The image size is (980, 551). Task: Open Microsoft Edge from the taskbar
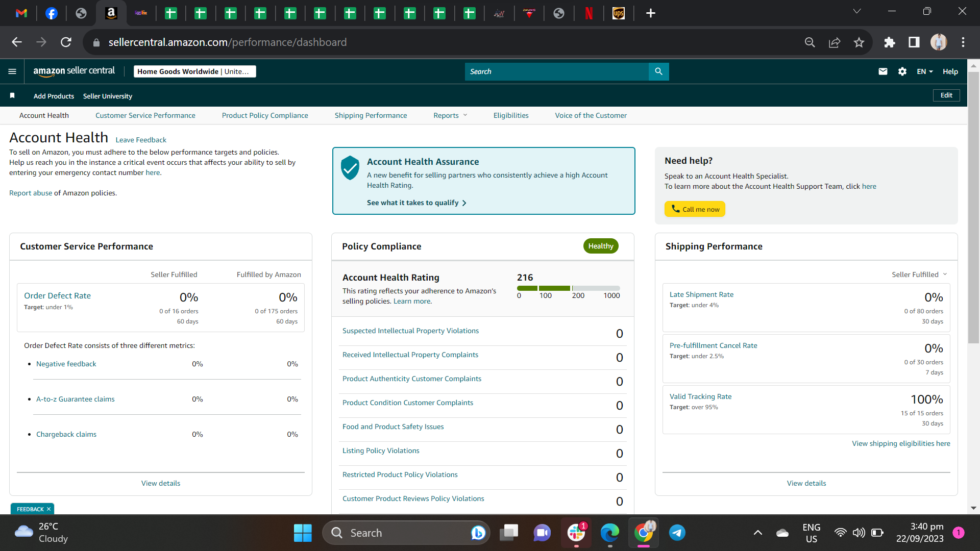coord(609,533)
